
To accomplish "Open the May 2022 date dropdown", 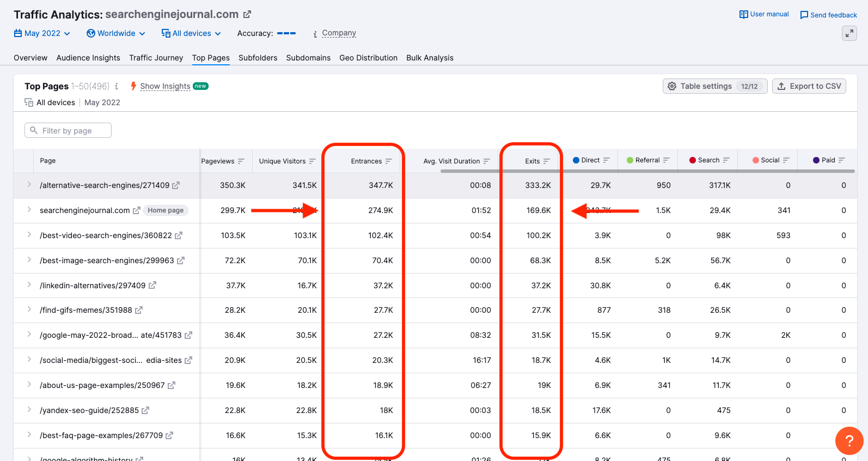I will [42, 33].
